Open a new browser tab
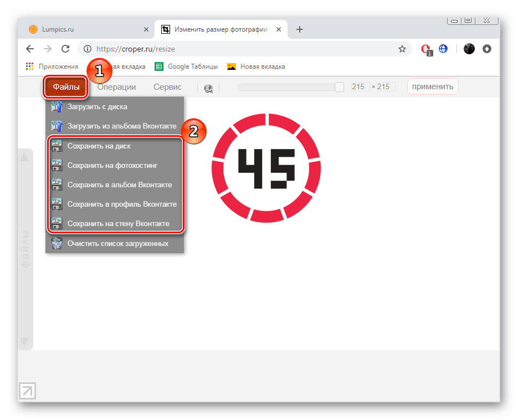The width and height of the screenshot is (518, 420). [x=300, y=29]
